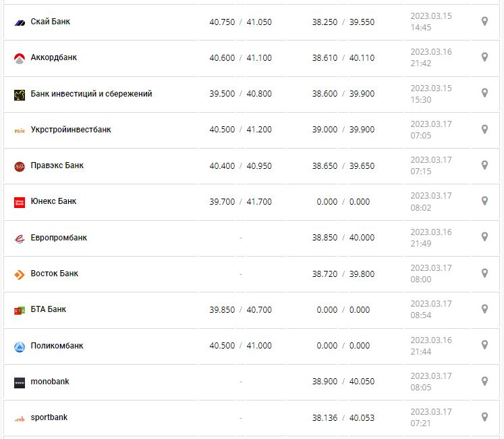The height and width of the screenshot is (439, 504).
Task: Click Европромбанк rate 38.850 / 40.000
Action: click(343, 237)
